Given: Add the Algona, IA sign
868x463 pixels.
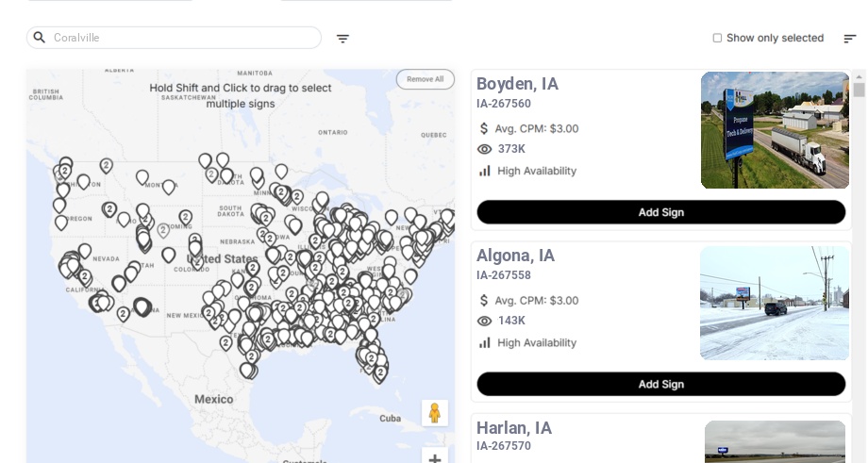Looking at the screenshot, I should (661, 384).
